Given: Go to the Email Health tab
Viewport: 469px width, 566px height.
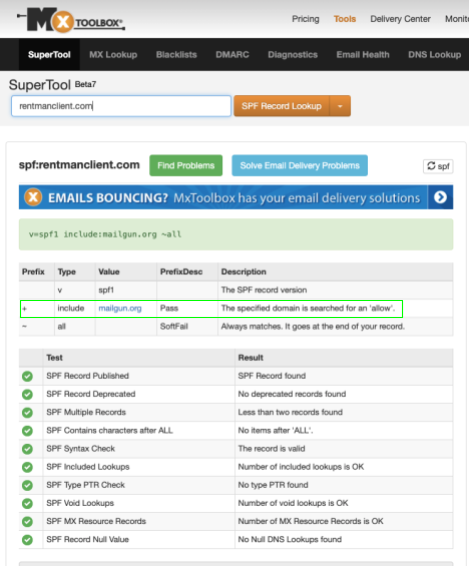Looking at the screenshot, I should coord(363,55).
